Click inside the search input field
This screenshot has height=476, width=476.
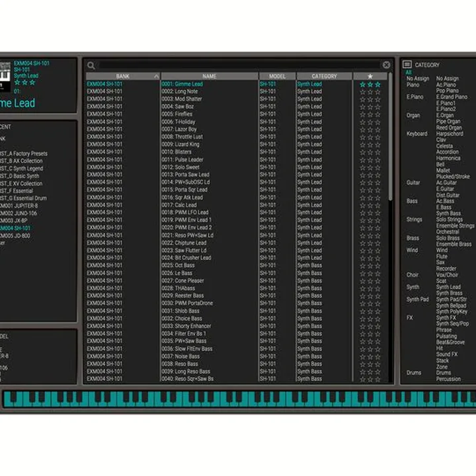[239, 65]
